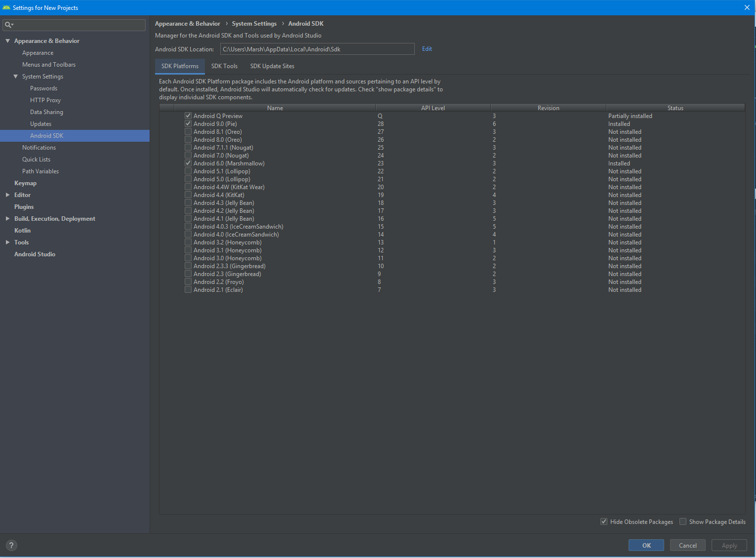Click the OK button

[x=646, y=546]
